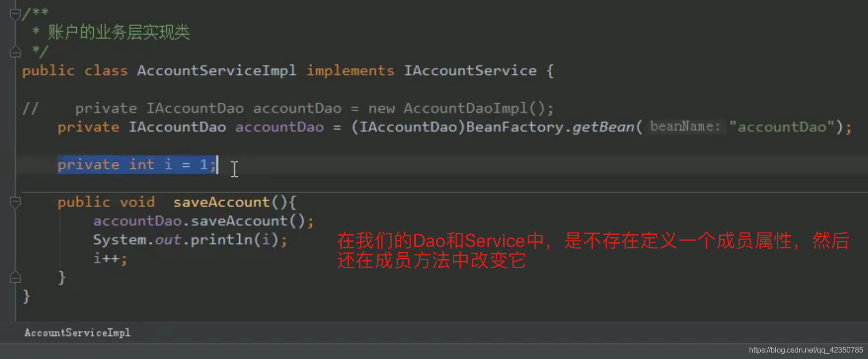Screen dimensions: 868x359
Task: Collapse the saveAccount method fold marker
Action: pyautogui.click(x=15, y=202)
